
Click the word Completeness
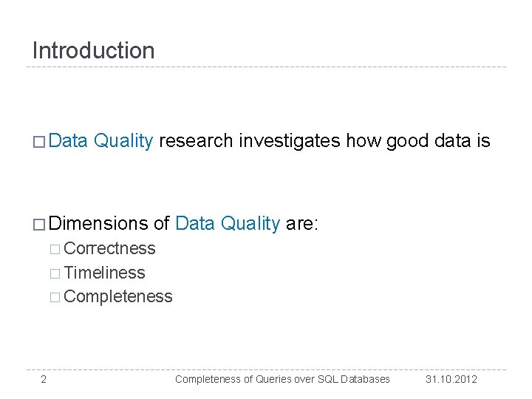[x=118, y=296]
